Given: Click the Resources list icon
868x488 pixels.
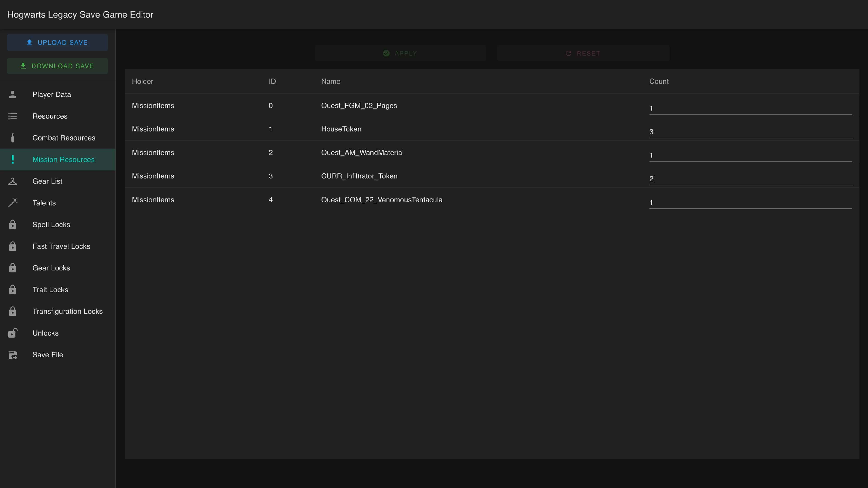Looking at the screenshot, I should pyautogui.click(x=12, y=116).
